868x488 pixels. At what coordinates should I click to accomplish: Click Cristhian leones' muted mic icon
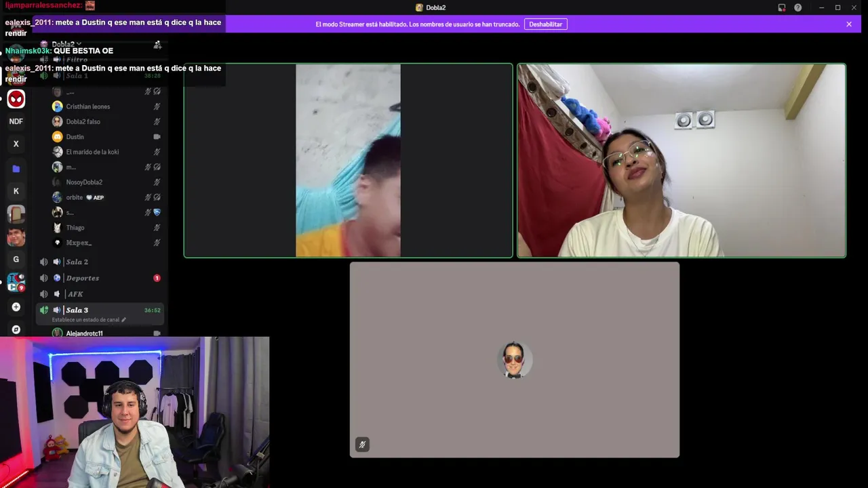coord(157,106)
